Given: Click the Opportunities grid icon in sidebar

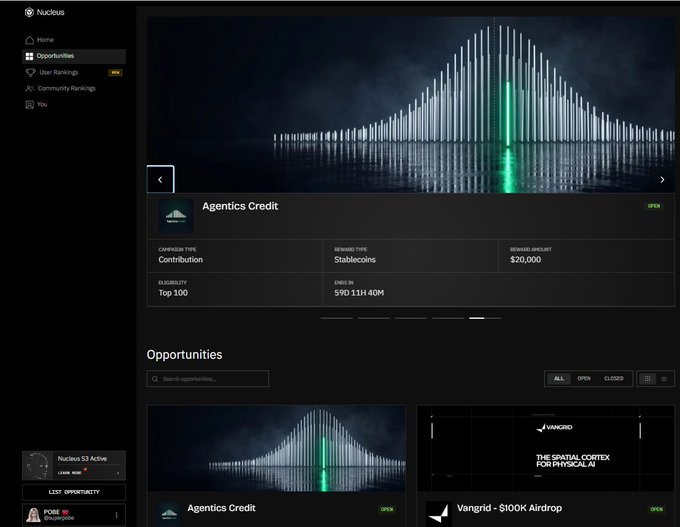Looking at the screenshot, I should click(x=29, y=56).
